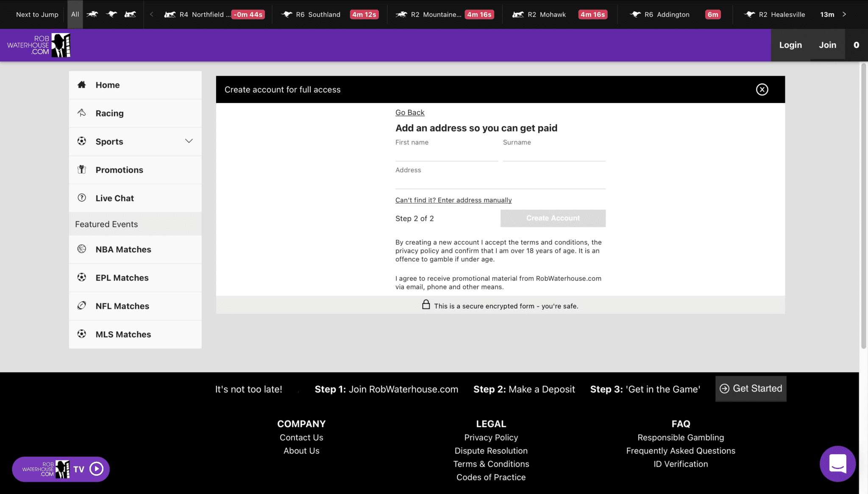This screenshot has height=494, width=868.
Task: Click the EPL soccer ball icon
Action: tap(82, 277)
